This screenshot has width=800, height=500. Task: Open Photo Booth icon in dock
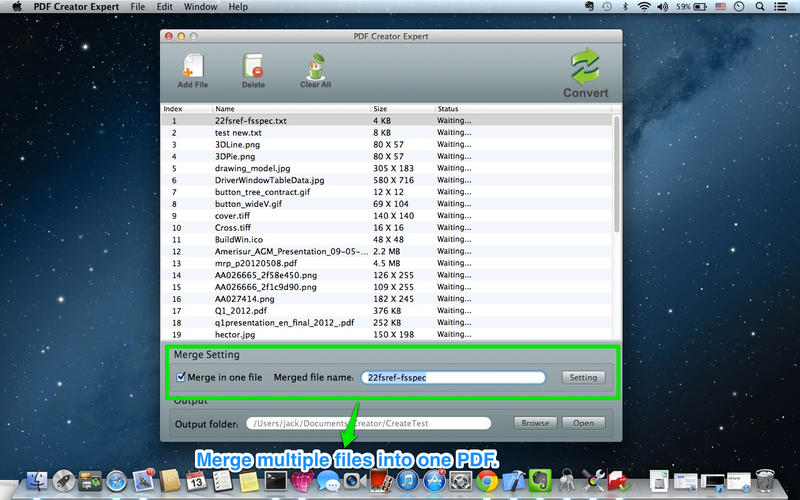click(x=381, y=481)
